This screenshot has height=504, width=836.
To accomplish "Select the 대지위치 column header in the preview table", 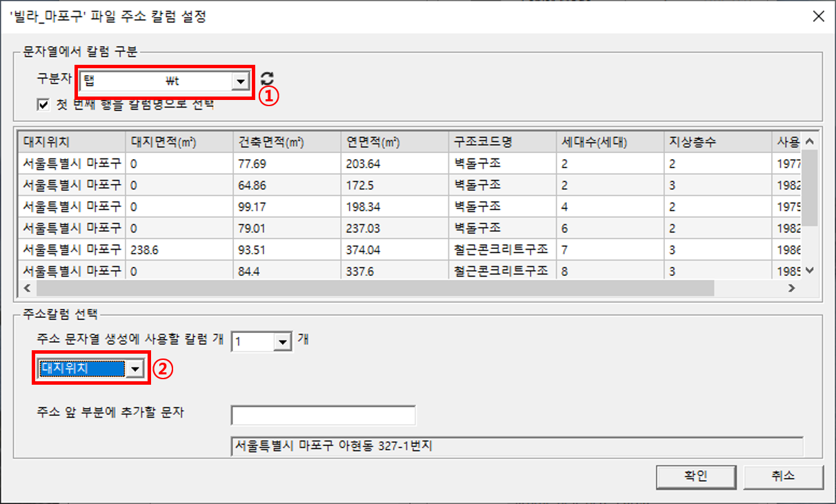I will [x=69, y=141].
